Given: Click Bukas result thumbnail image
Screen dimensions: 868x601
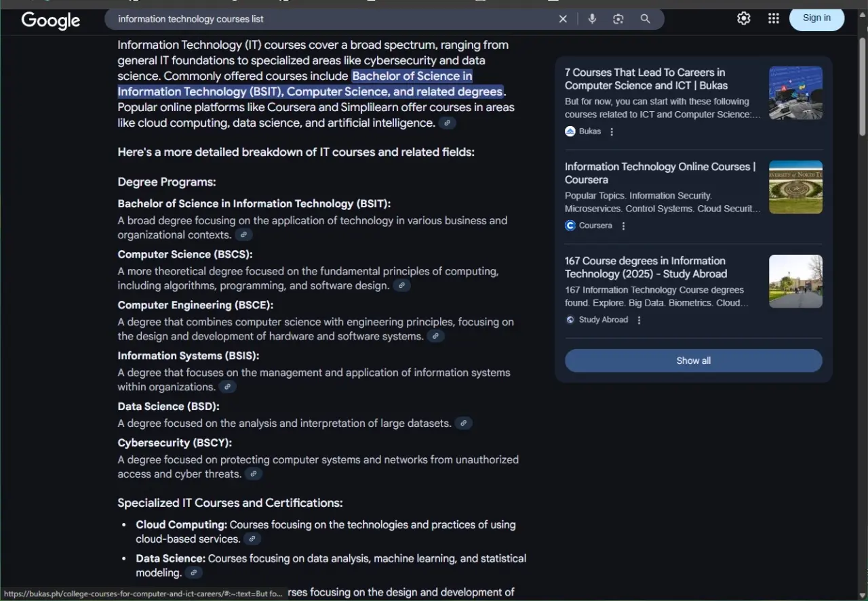Looking at the screenshot, I should tap(795, 93).
